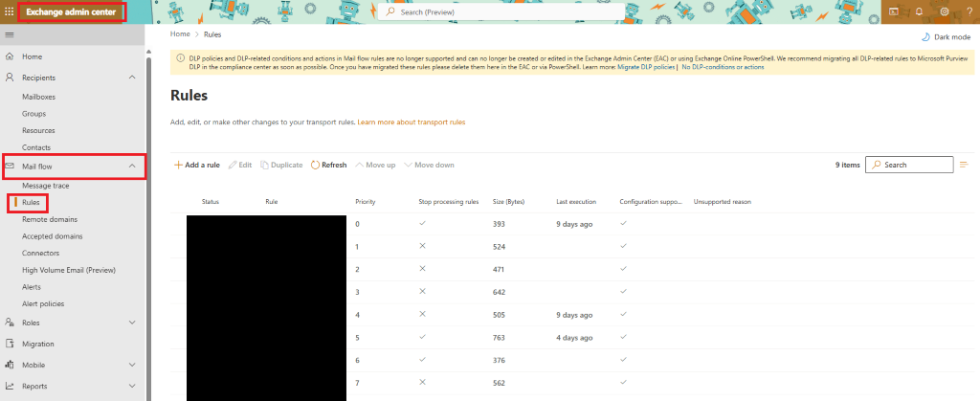
Task: Open Accepted domains in sidebar
Action: 52,236
